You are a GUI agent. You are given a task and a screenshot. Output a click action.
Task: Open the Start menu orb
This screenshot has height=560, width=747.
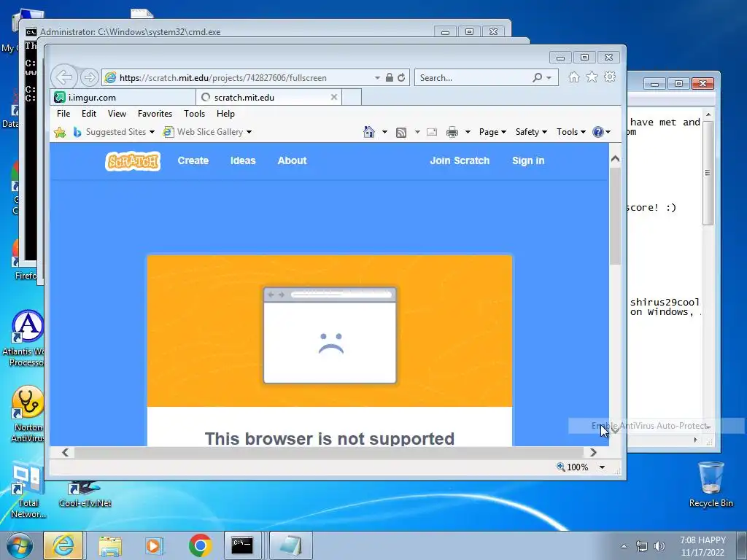click(x=20, y=545)
